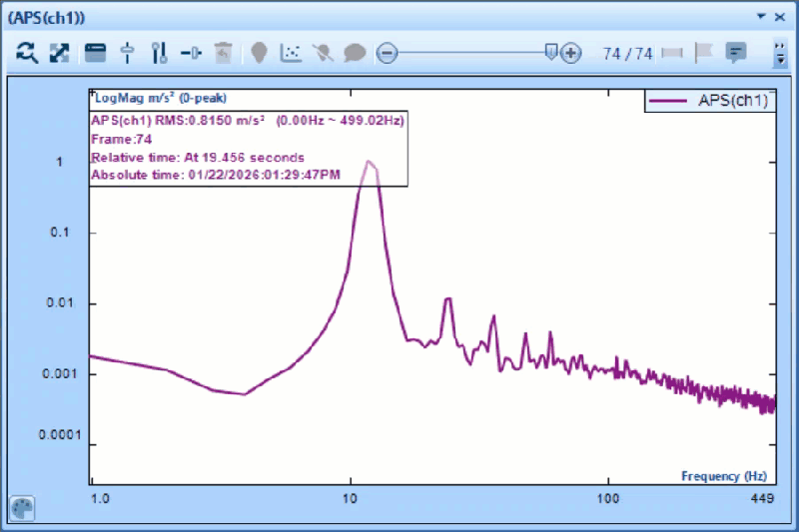Screen dimensions: 799x532
Task: Click the frame slider handle
Action: 551,53
